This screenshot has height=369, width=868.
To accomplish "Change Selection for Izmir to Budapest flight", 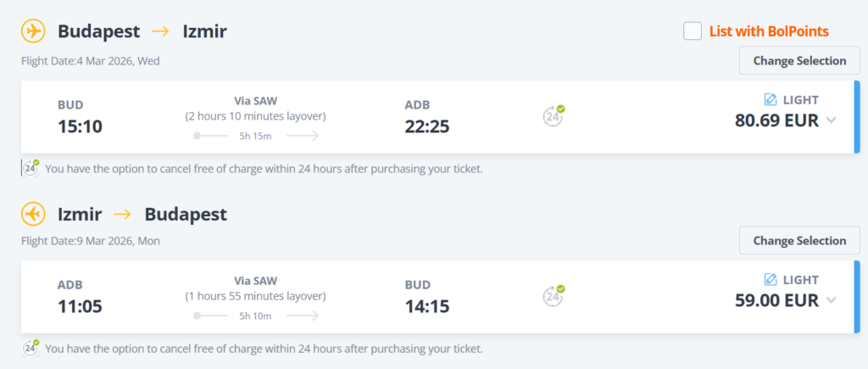I will pos(799,240).
